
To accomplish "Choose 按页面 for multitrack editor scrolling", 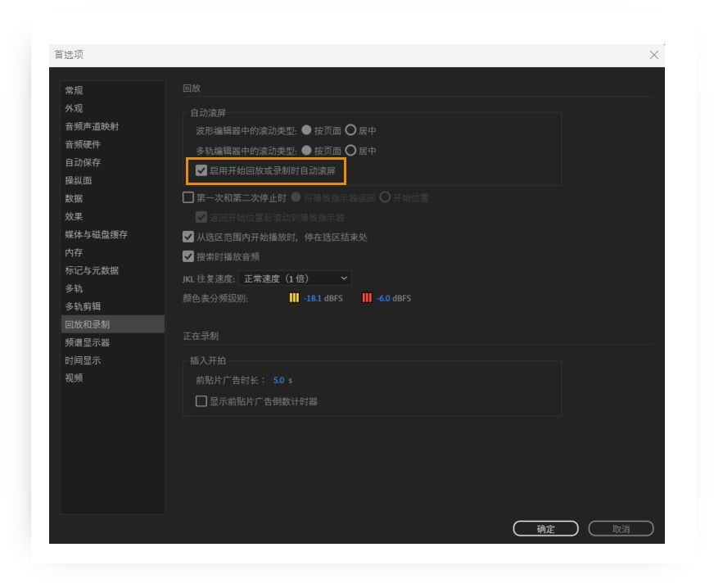I will click(x=306, y=151).
